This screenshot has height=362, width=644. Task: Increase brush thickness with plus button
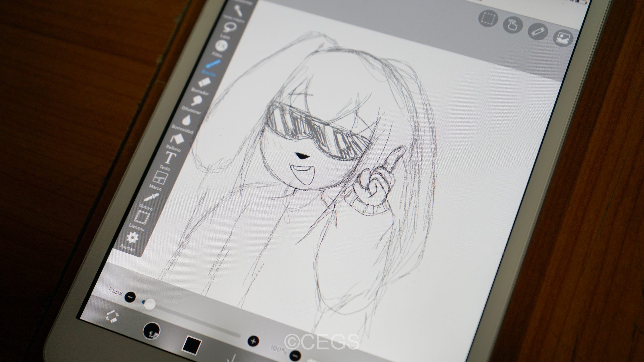pos(253,341)
